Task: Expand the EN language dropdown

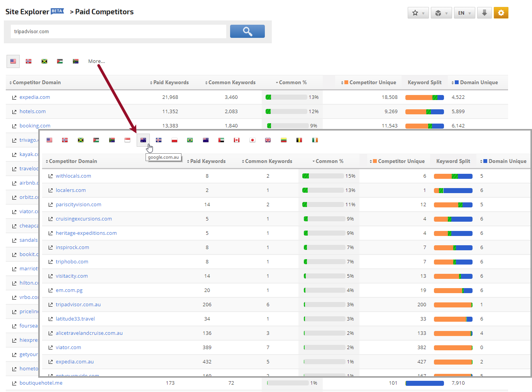Action: [464, 13]
